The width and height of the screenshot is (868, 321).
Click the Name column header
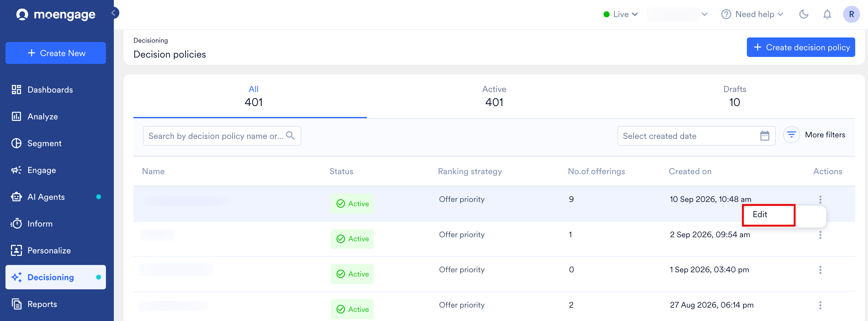[x=153, y=171]
